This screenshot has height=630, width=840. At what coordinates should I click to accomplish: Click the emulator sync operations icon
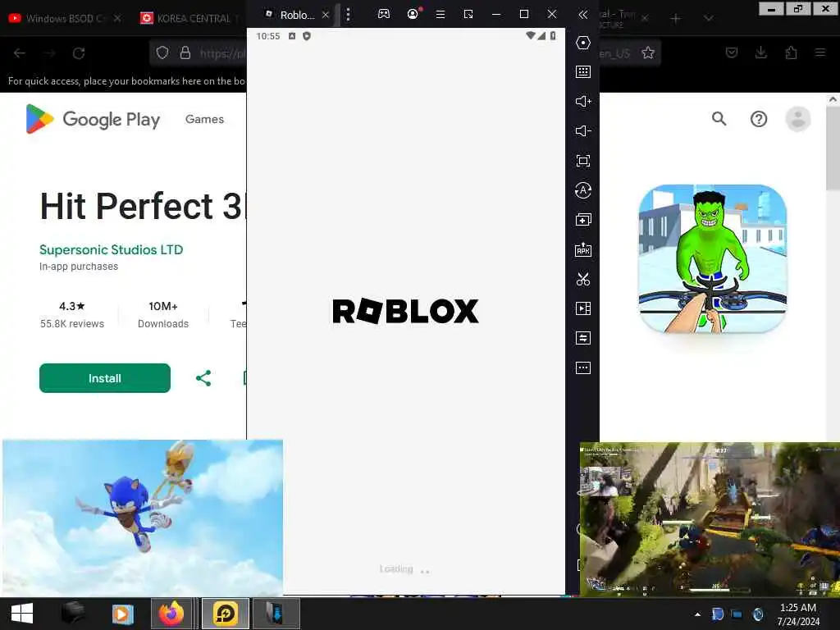tap(583, 190)
